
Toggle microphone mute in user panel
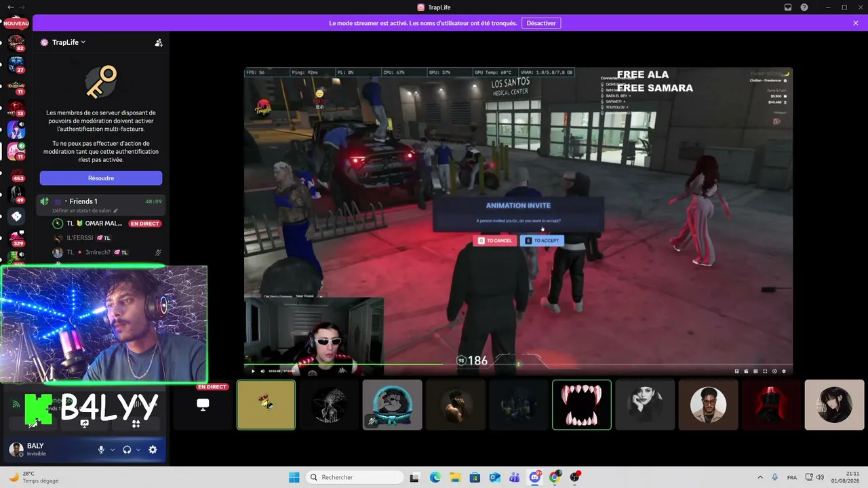101,449
